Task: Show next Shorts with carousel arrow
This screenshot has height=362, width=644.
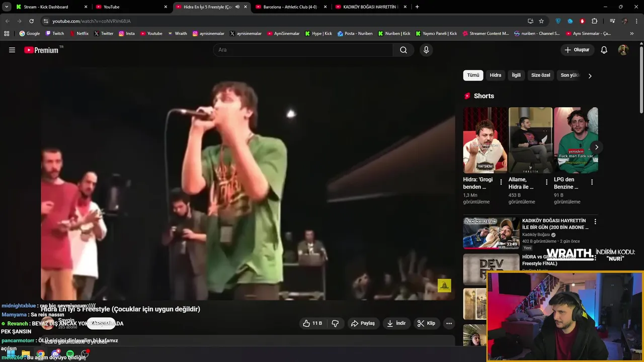Action: pos(596,147)
